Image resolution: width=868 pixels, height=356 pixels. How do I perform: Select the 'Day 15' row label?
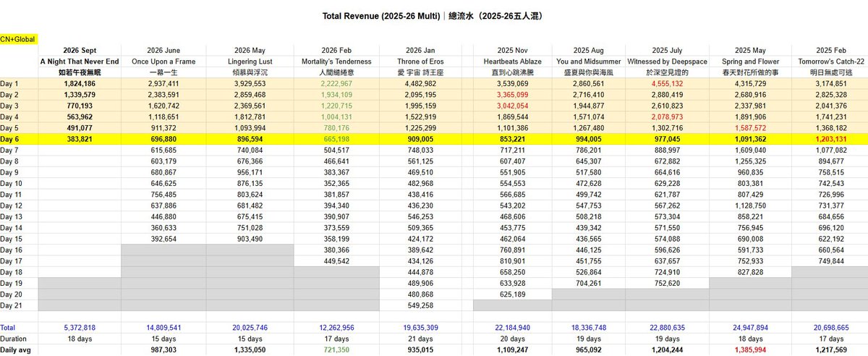[12, 238]
